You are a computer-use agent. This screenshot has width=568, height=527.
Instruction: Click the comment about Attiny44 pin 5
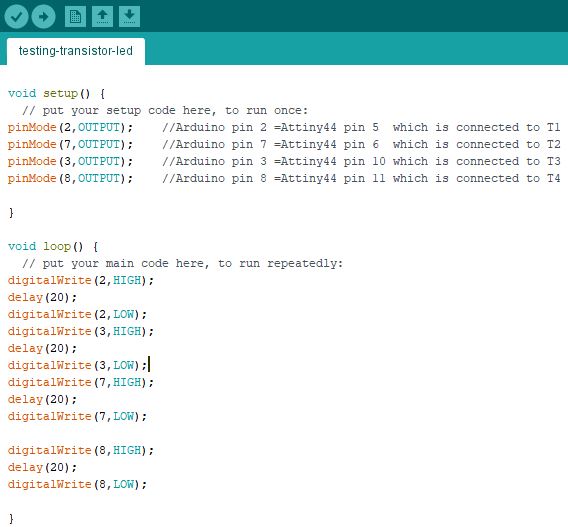362,127
